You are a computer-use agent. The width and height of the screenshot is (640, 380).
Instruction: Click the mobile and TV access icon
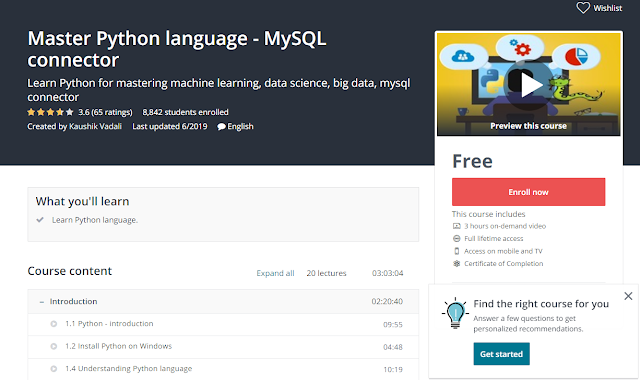pyautogui.click(x=456, y=251)
